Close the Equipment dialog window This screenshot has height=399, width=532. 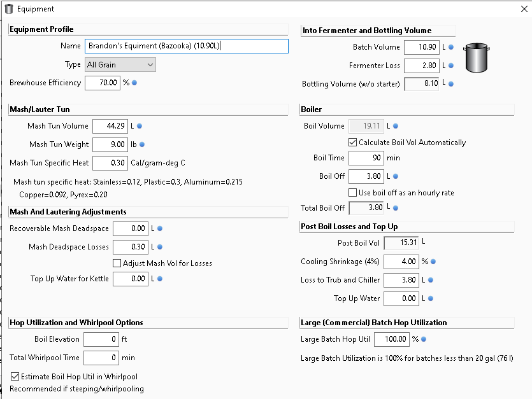click(x=524, y=9)
